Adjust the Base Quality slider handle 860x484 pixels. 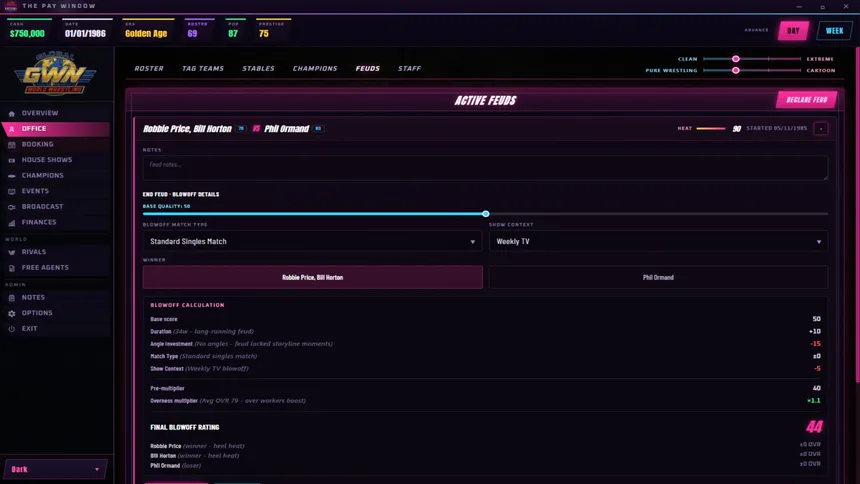[485, 213]
